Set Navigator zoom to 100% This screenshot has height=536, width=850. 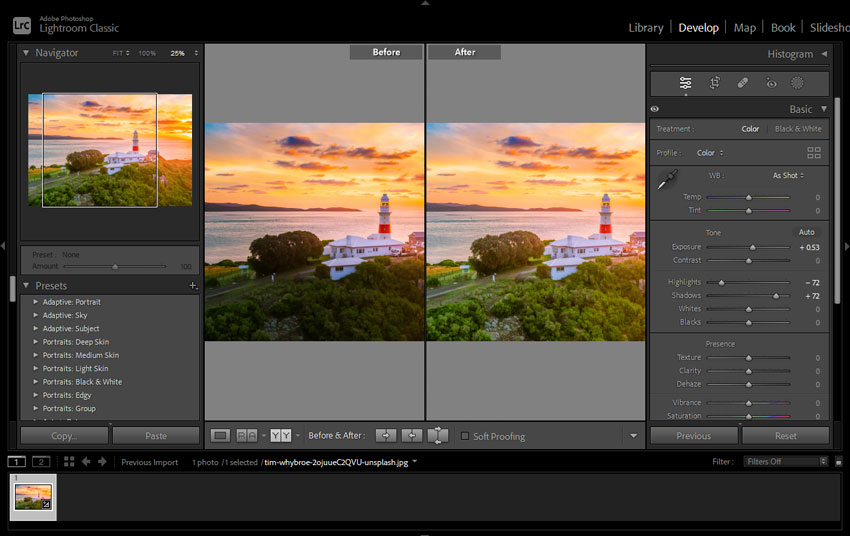147,53
